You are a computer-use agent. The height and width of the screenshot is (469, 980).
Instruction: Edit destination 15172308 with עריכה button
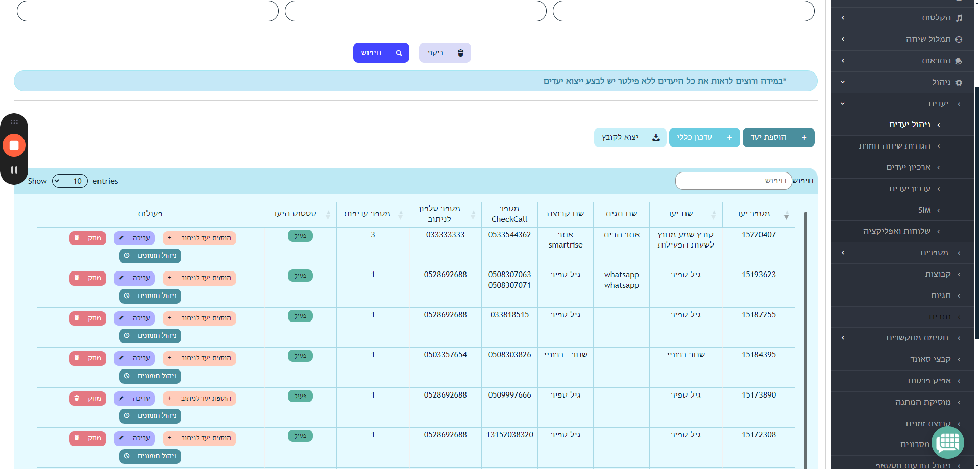tap(134, 438)
